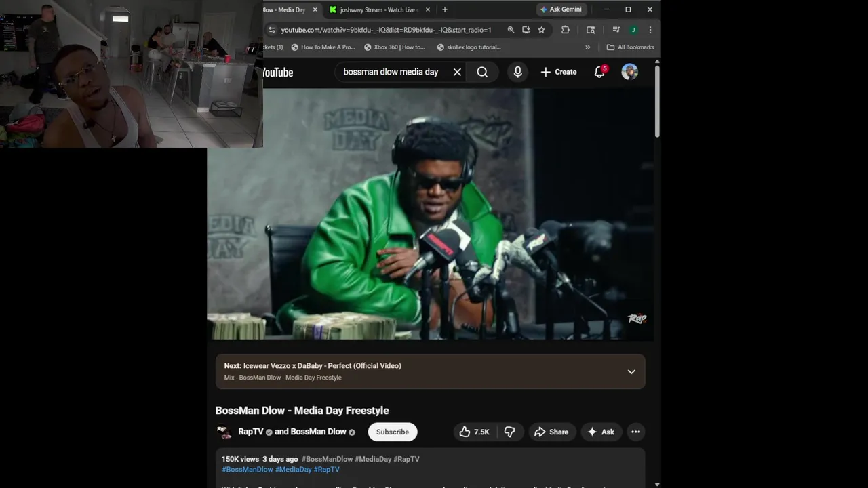The image size is (868, 488).
Task: Open the Xbox 360 How to... bookmark
Action: 394,47
